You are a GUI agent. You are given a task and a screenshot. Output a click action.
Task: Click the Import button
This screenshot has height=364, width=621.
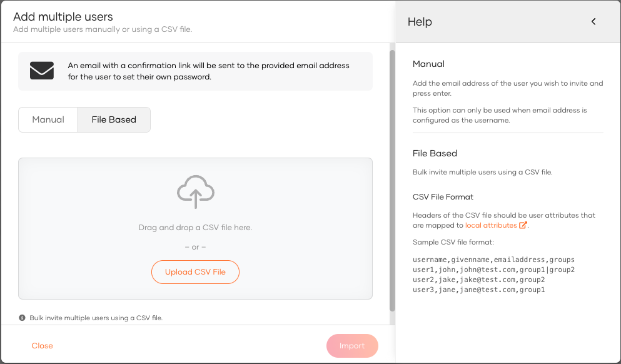click(x=352, y=346)
